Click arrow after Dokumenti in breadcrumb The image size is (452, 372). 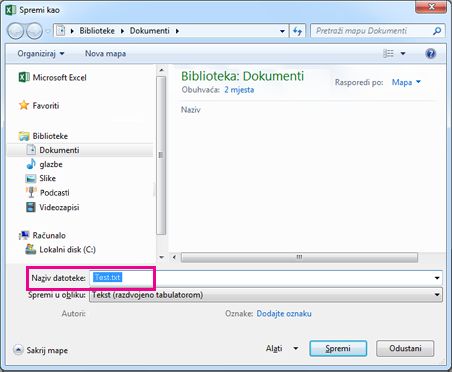point(177,31)
